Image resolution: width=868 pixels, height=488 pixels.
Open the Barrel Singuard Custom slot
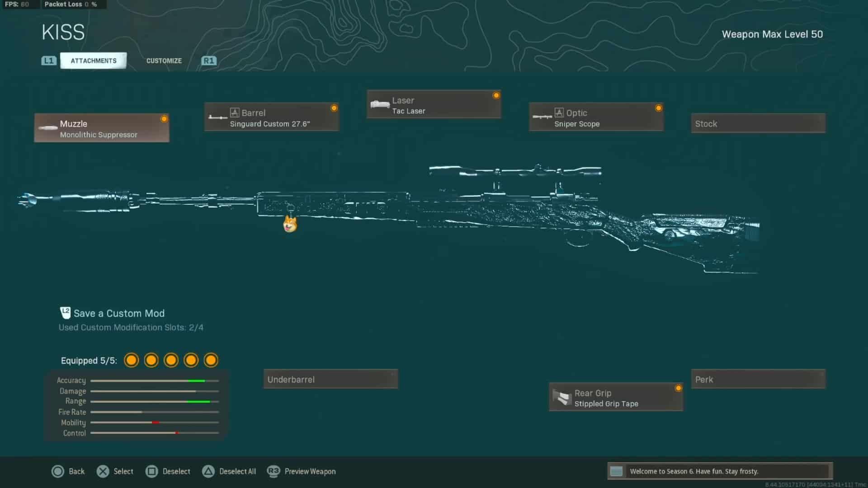272,117
